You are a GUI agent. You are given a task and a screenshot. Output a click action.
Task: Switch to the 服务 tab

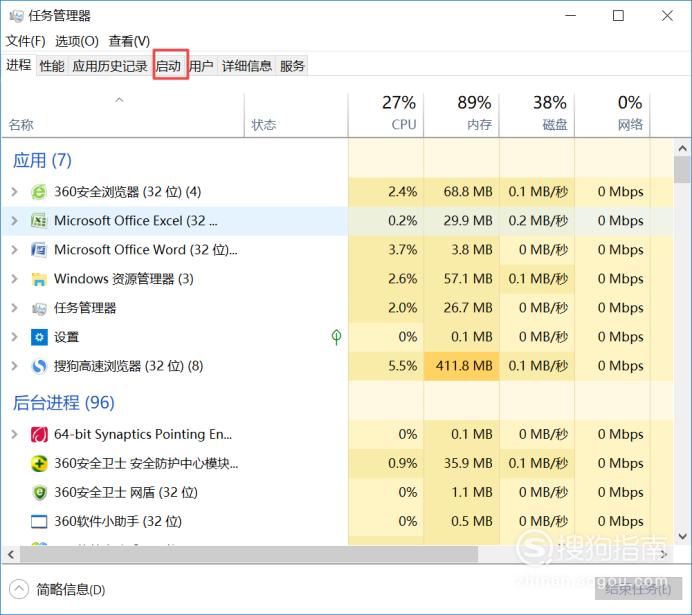point(292,66)
